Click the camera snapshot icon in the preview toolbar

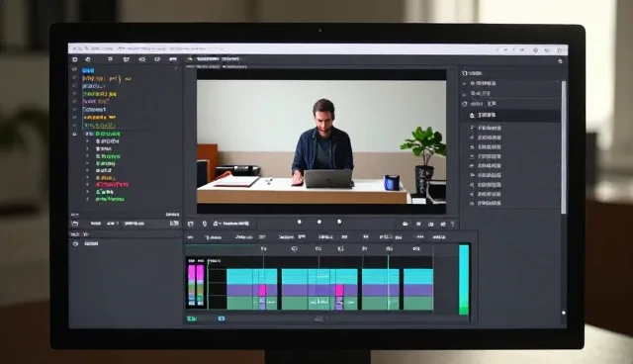pyautogui.click(x=406, y=224)
